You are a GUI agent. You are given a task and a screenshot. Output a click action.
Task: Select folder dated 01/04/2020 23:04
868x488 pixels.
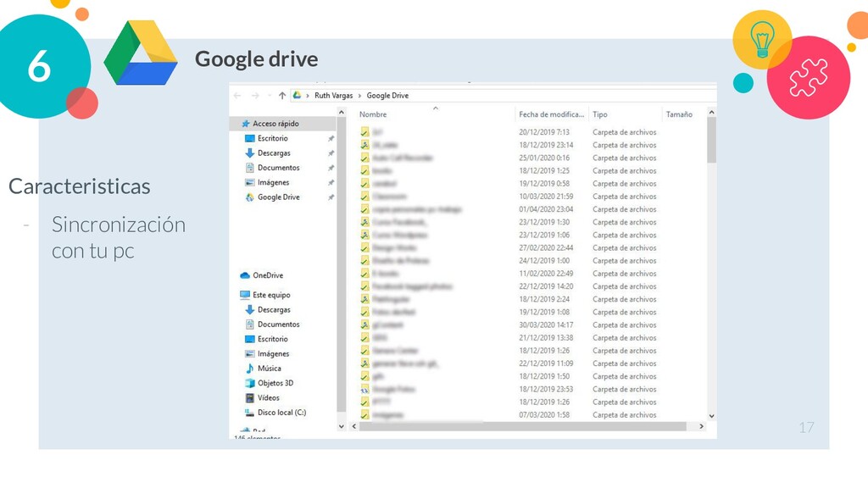tap(508, 209)
